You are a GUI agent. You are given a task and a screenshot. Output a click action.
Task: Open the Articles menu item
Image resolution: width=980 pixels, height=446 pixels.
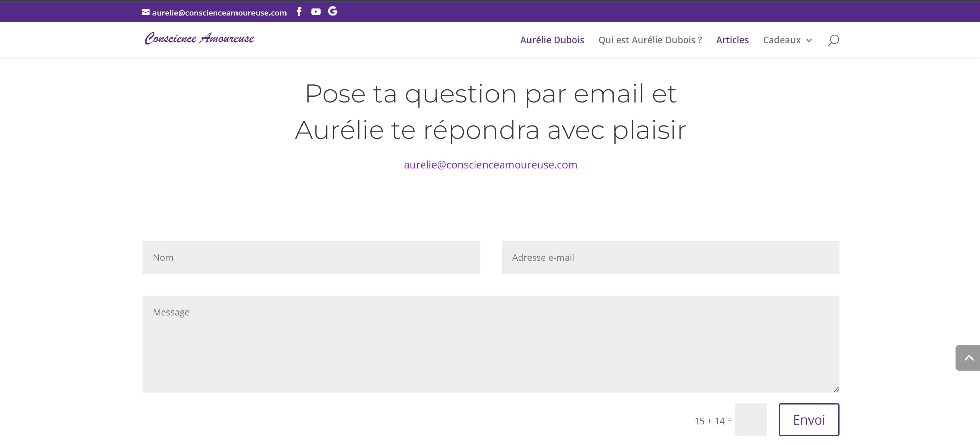pyautogui.click(x=732, y=40)
